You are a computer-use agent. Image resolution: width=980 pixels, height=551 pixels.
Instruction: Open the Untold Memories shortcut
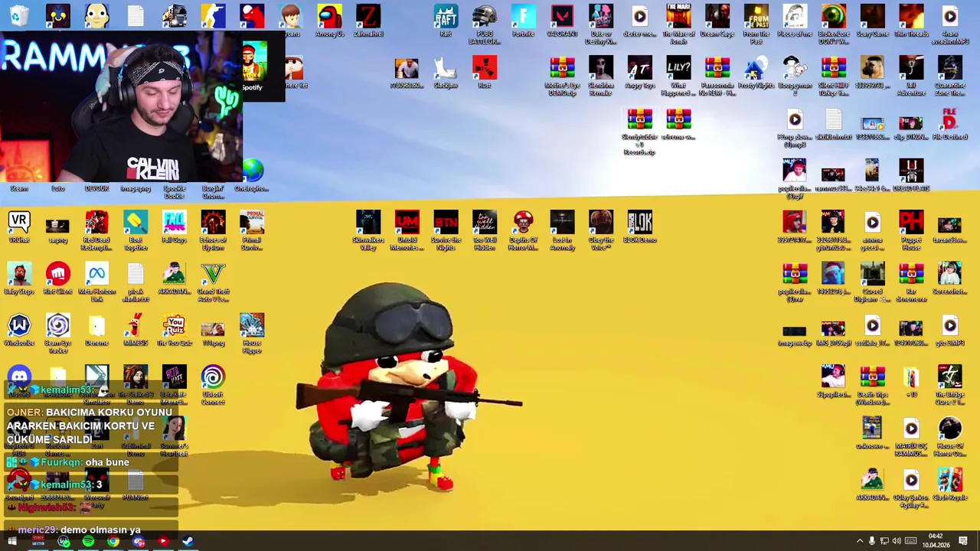[x=407, y=230]
